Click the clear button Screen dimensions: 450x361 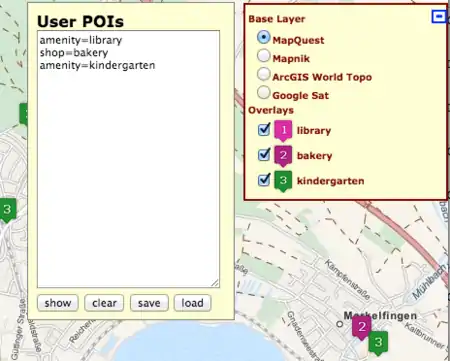coord(104,303)
